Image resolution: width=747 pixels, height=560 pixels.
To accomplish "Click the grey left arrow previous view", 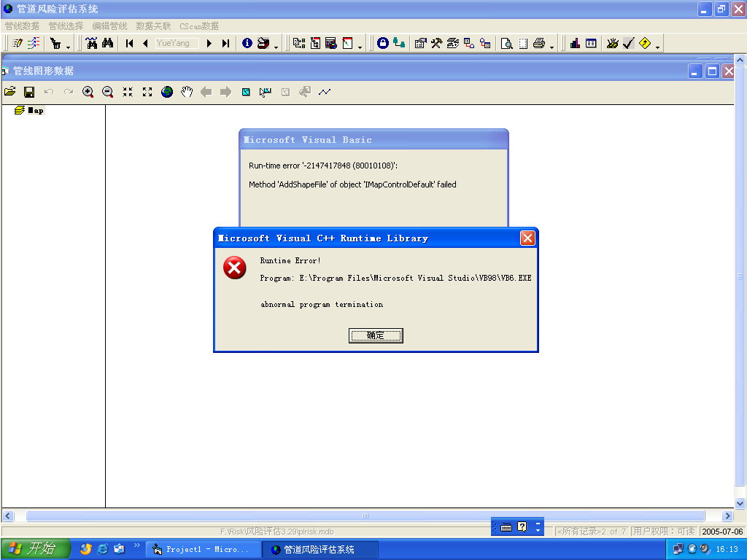I will point(206,92).
